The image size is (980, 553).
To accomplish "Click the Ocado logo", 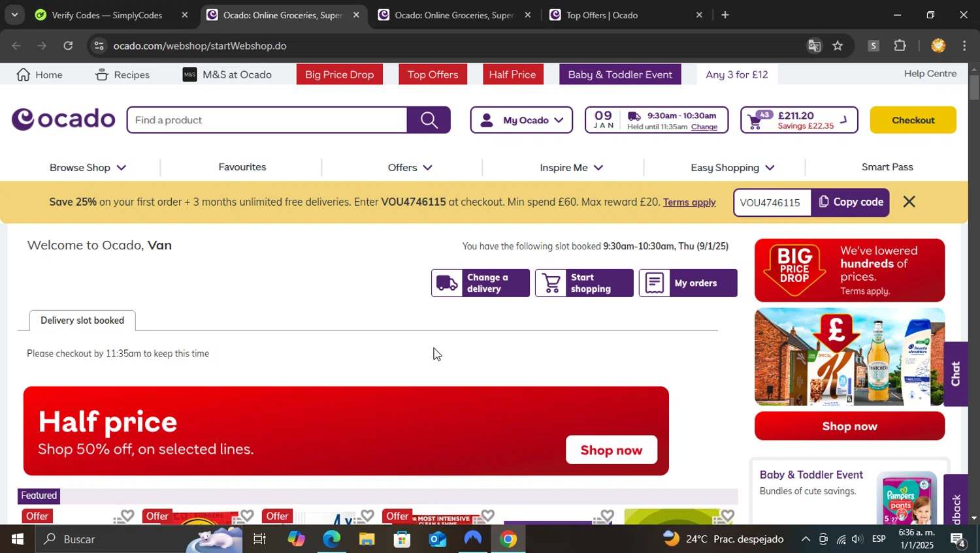I will coord(63,119).
